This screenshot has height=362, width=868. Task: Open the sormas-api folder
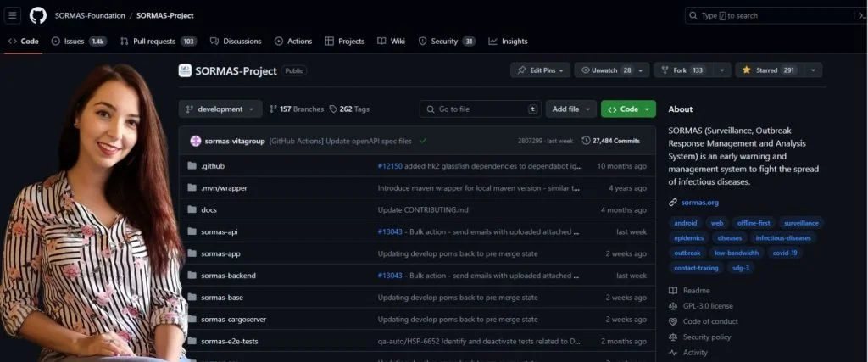220,232
